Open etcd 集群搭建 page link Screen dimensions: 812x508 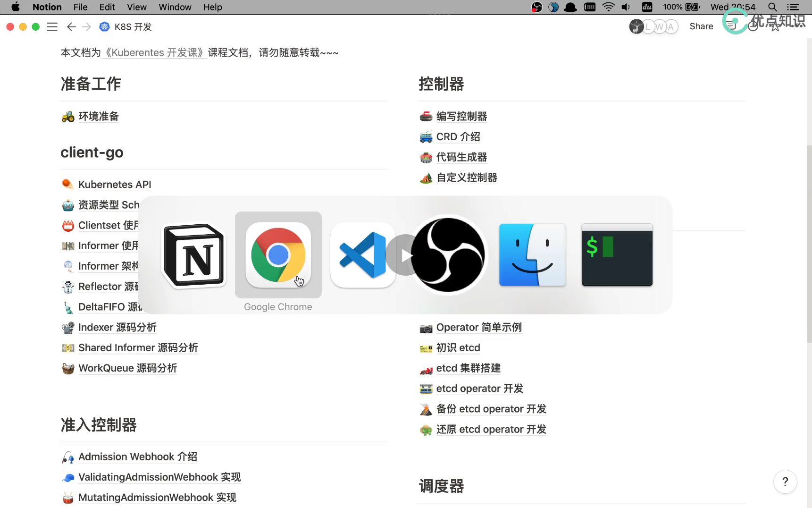(x=469, y=368)
